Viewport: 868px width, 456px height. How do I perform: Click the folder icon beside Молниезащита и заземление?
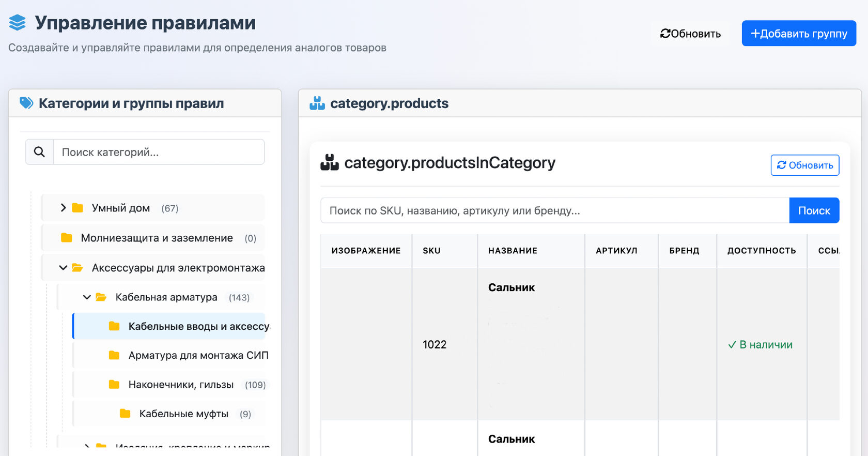click(x=67, y=238)
